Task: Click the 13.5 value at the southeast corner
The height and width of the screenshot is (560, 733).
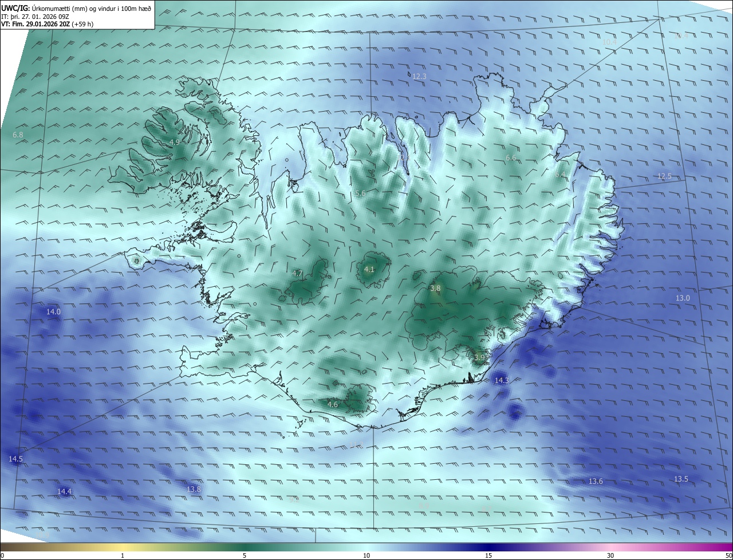Action: click(x=681, y=479)
